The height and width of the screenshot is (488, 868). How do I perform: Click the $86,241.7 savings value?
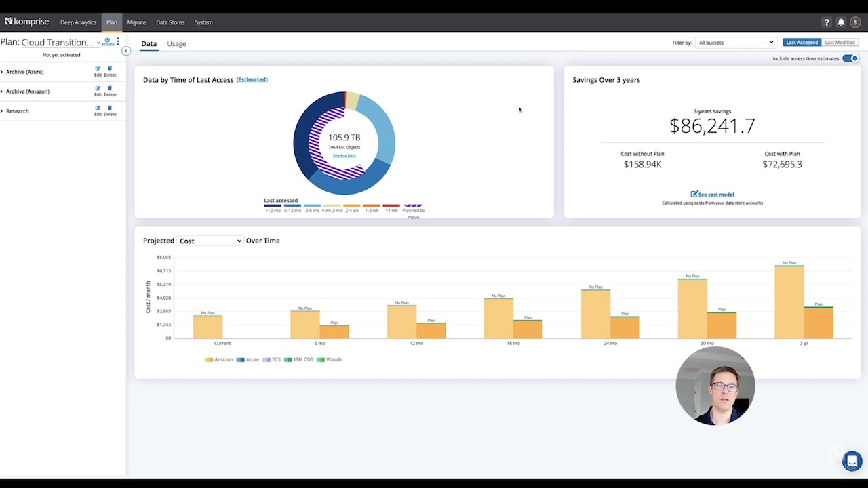(x=712, y=126)
